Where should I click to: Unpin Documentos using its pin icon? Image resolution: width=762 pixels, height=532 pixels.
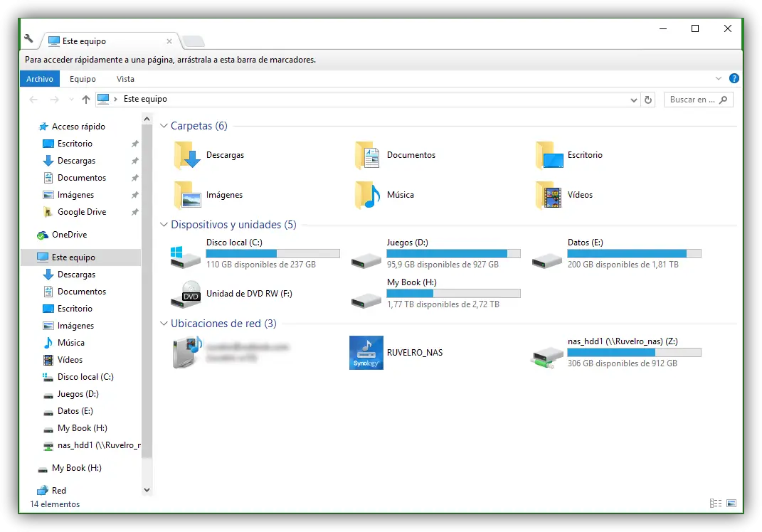[135, 178]
